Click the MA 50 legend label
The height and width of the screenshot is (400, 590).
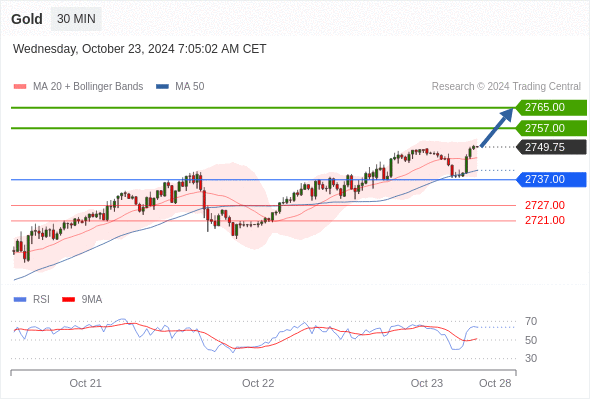click(x=190, y=87)
